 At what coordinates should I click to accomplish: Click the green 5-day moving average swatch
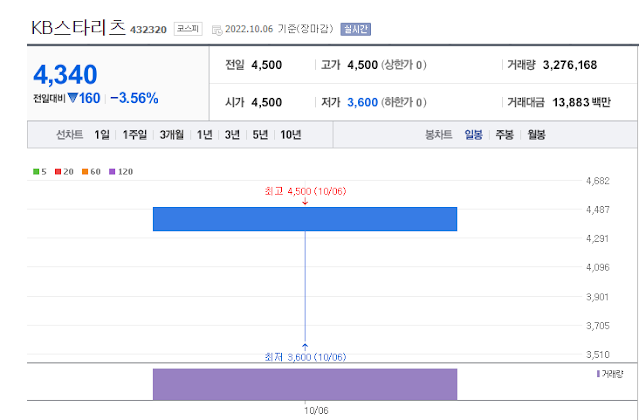pos(36,172)
